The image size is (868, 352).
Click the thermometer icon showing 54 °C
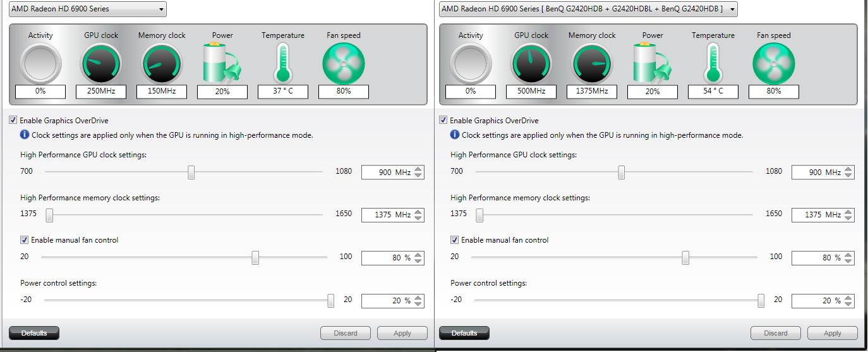713,63
